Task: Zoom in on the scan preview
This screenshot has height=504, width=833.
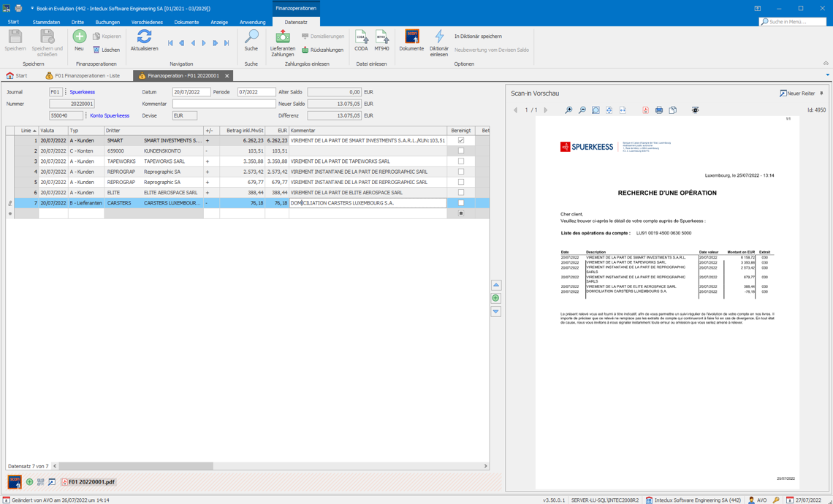Action: tap(568, 110)
